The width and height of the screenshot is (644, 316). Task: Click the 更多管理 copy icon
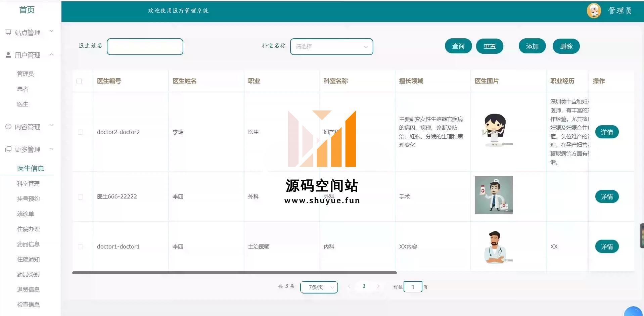8,149
